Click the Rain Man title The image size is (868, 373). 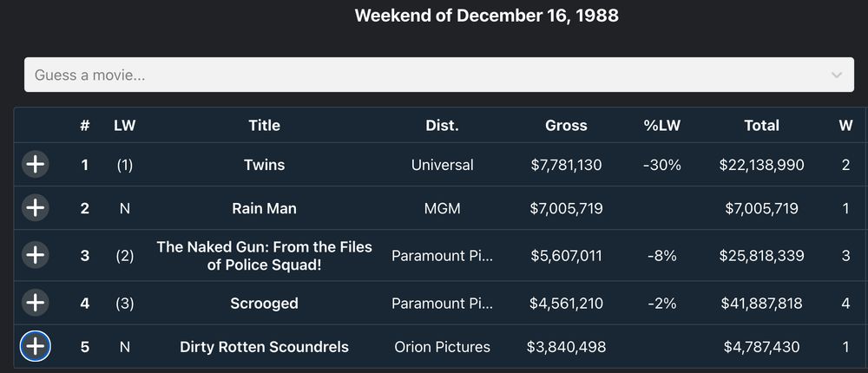pyautogui.click(x=264, y=208)
